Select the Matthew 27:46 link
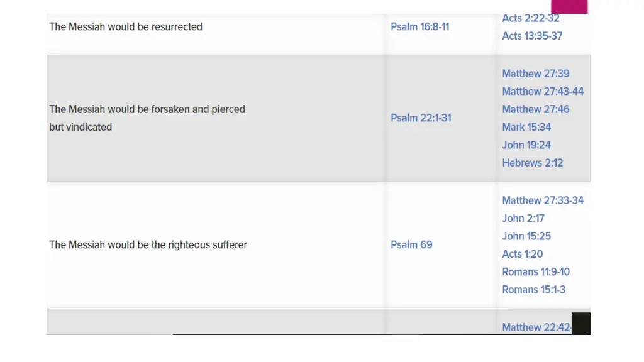This screenshot has height=362, width=644. tap(536, 109)
